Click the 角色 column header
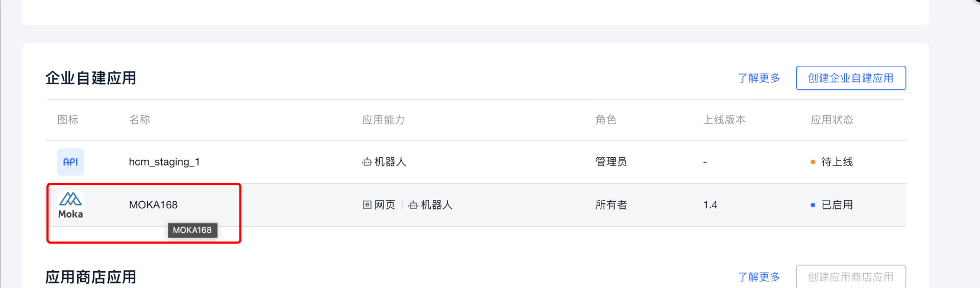The height and width of the screenshot is (288, 980). coord(606,119)
